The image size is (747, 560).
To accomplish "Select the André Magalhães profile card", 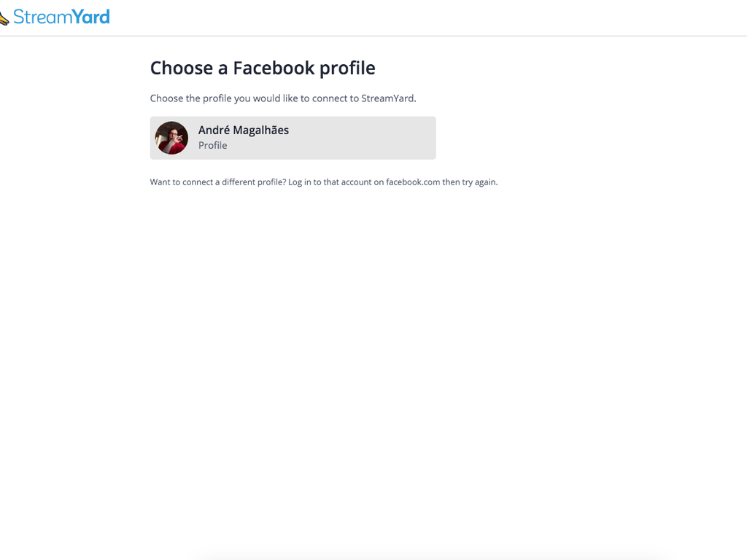I will click(x=293, y=138).
